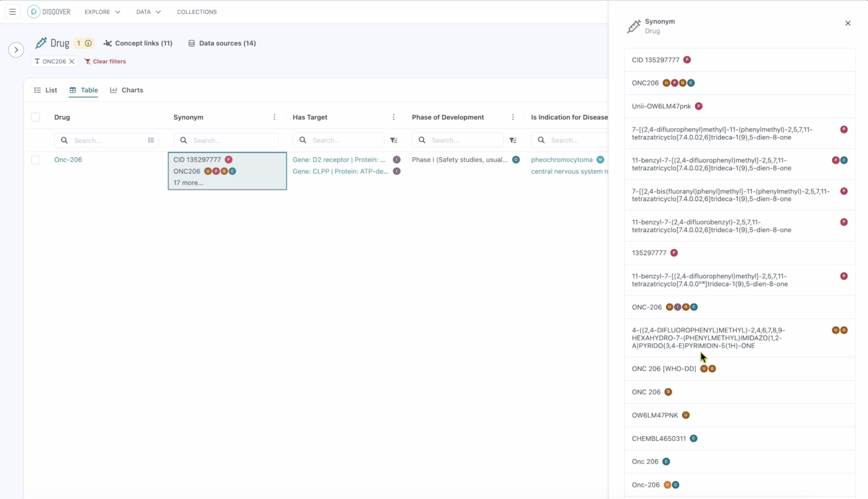Expand the DATA dropdown menu
868x499 pixels.
tap(148, 12)
